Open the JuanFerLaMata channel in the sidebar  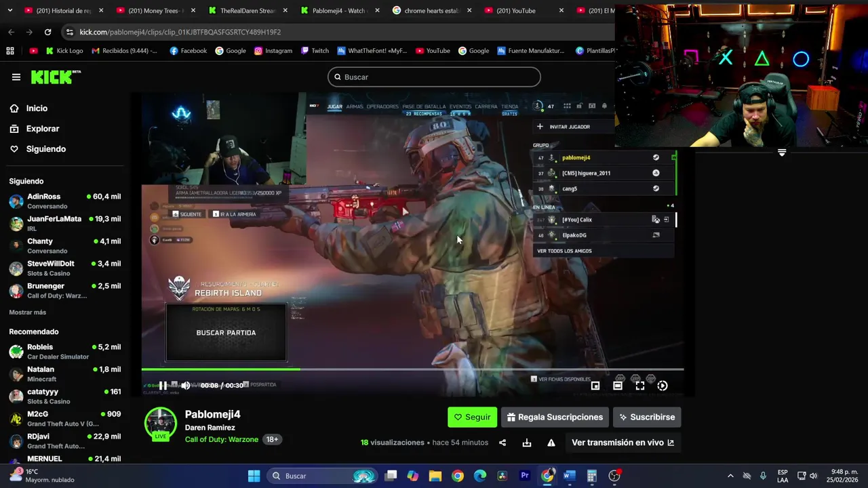point(64,224)
